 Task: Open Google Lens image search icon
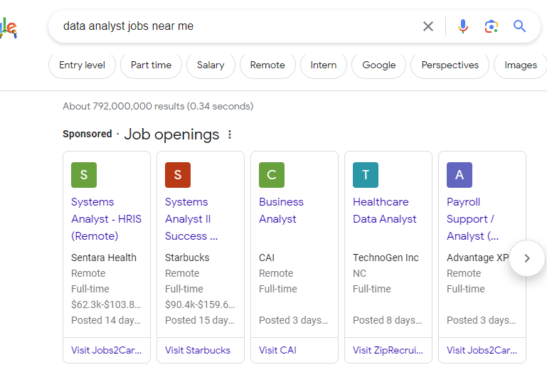[492, 26]
